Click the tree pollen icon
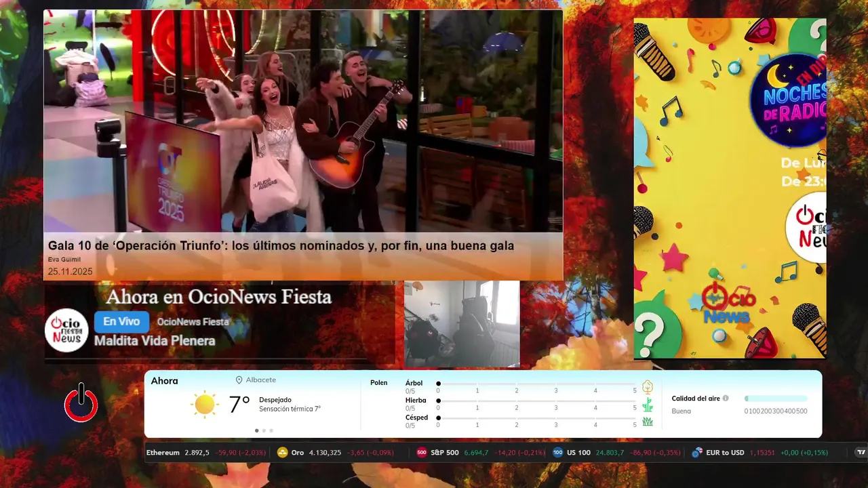 (x=648, y=387)
